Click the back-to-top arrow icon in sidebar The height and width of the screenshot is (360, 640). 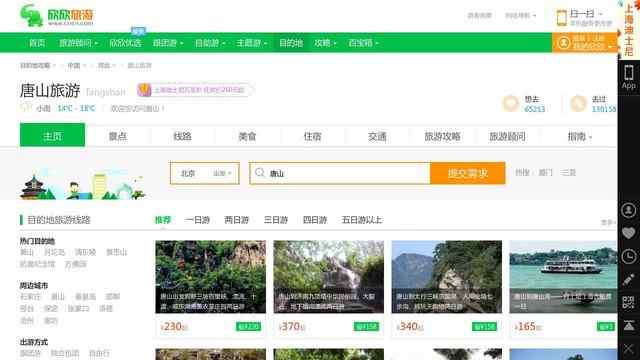tap(629, 325)
